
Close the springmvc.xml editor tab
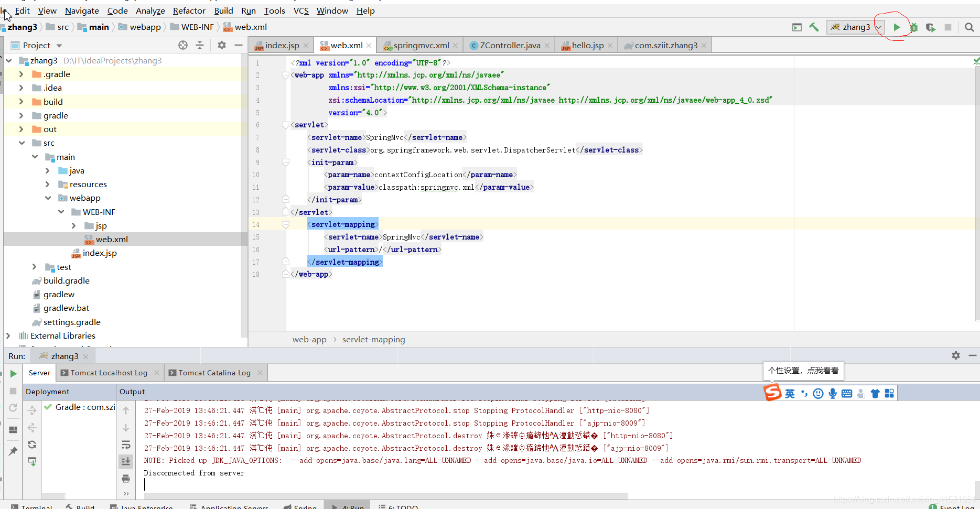click(456, 46)
